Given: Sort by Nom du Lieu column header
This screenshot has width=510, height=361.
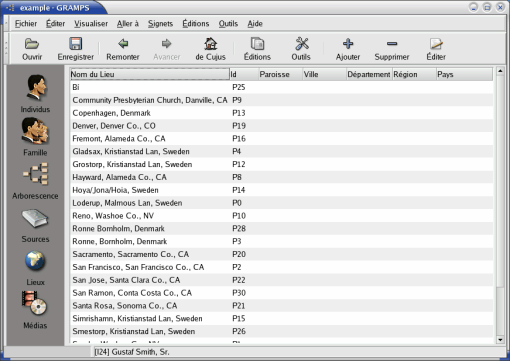Looking at the screenshot, I should [x=150, y=74].
